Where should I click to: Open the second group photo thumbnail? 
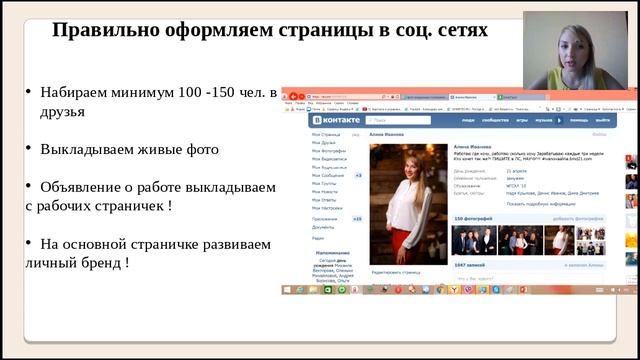point(520,240)
